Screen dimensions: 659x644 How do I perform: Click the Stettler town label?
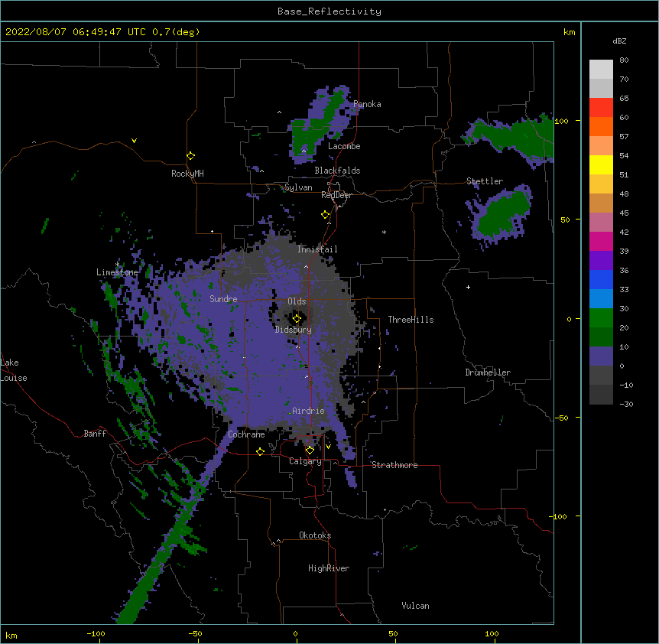point(485,181)
